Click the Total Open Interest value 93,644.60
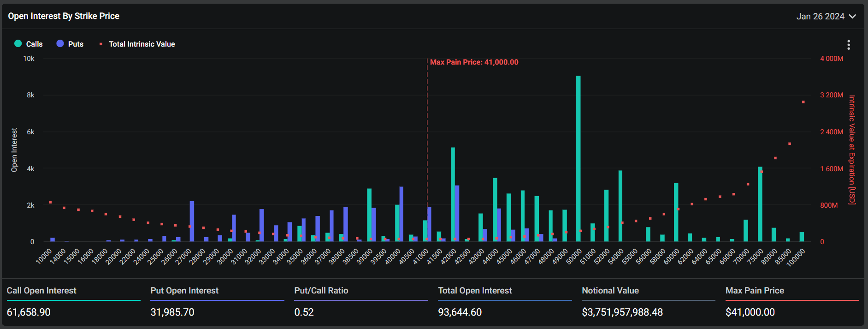Viewport: 868px width, 329px height. coord(460,312)
